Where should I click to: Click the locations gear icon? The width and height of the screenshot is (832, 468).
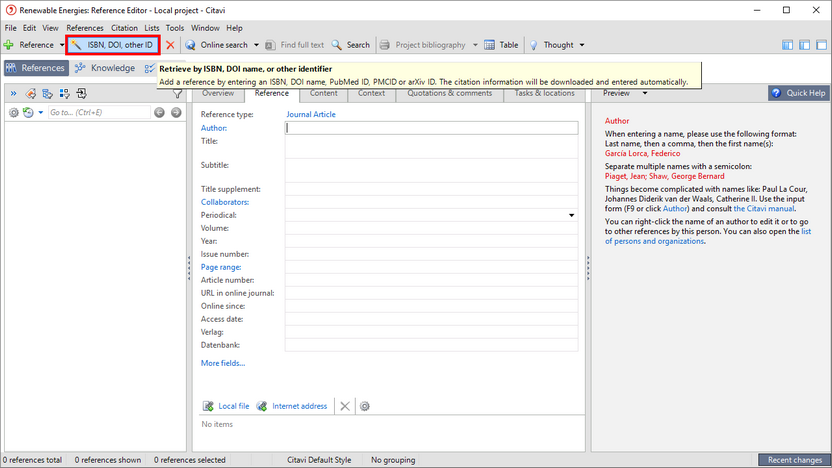click(x=365, y=406)
